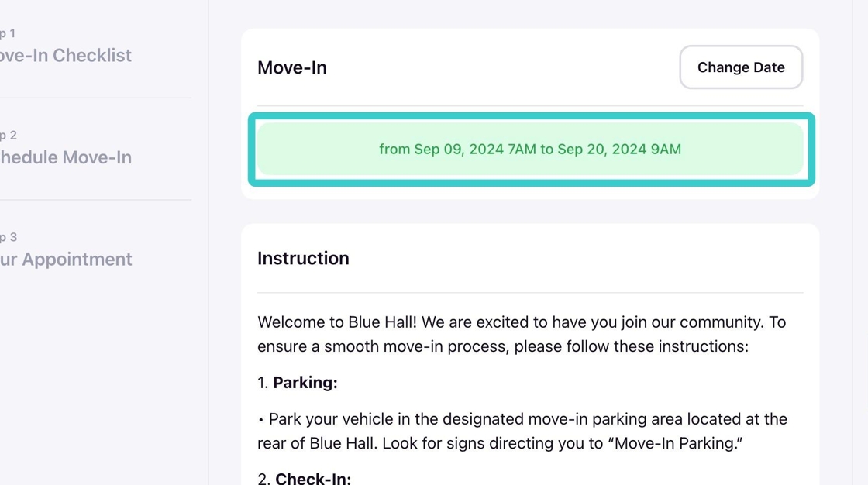
Task: Click the word "from" in the green date banner
Action: (394, 149)
